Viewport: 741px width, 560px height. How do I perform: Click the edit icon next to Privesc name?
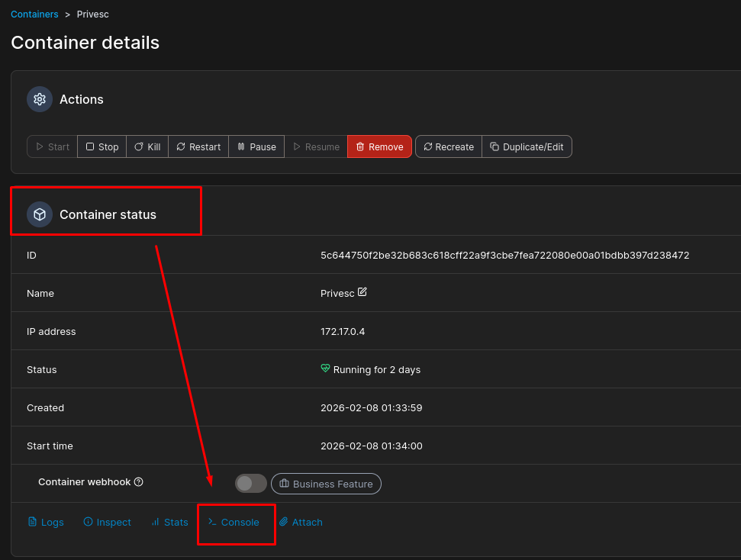pyautogui.click(x=362, y=292)
